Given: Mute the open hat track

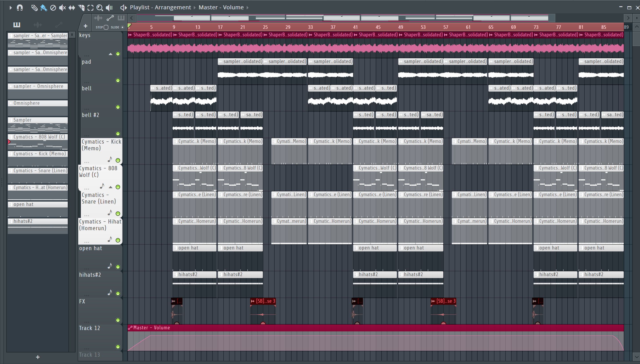Looking at the screenshot, I should (x=118, y=267).
